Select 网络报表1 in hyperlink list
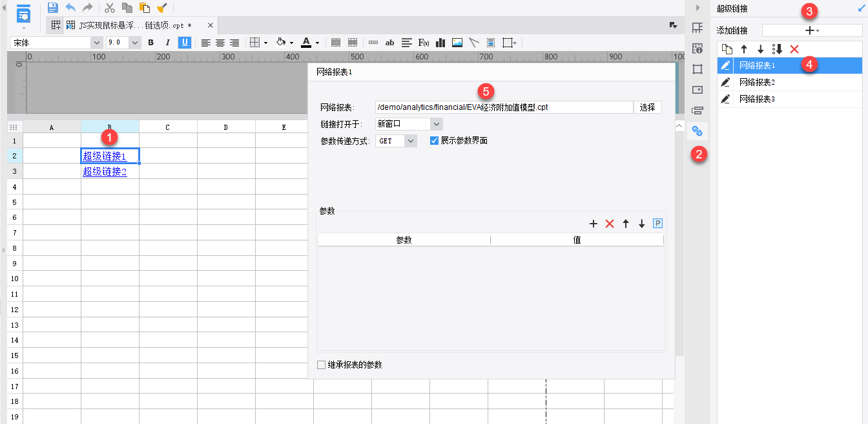The height and width of the screenshot is (424, 868). click(790, 65)
